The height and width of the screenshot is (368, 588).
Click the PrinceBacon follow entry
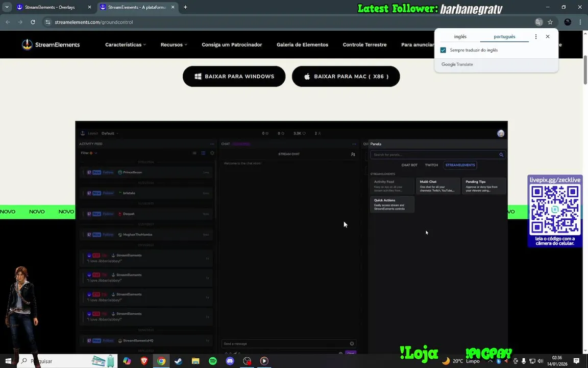pos(146,172)
